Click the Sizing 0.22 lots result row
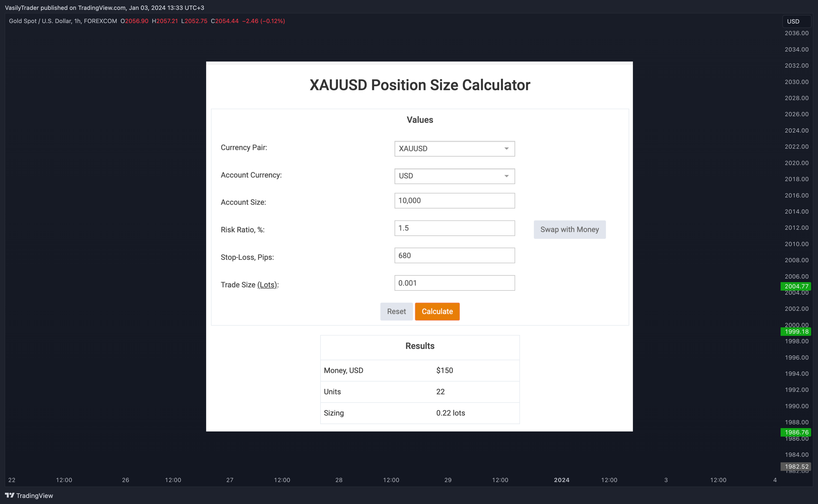The image size is (818, 504). coord(420,413)
